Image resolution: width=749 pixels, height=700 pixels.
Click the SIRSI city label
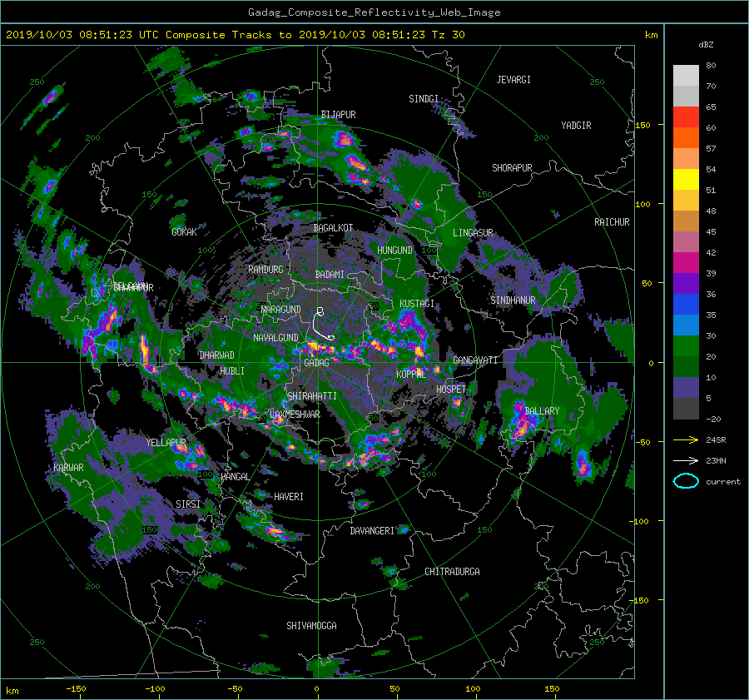coord(188,504)
